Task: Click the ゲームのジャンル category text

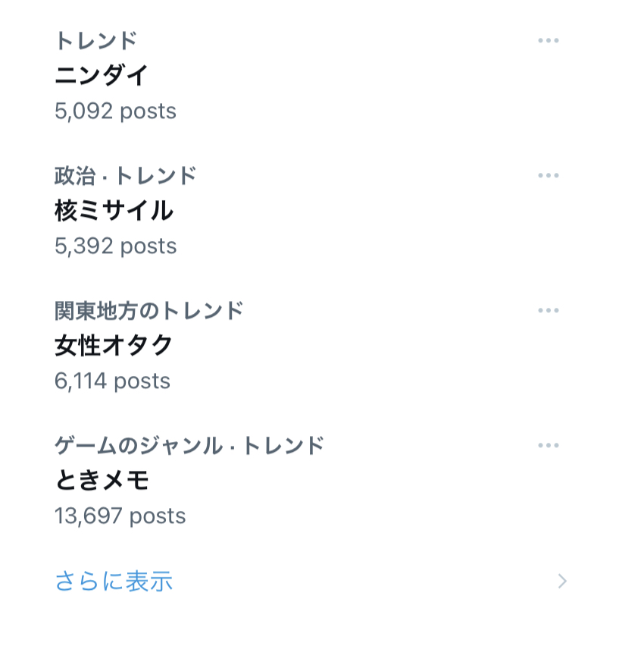Action: point(138,446)
